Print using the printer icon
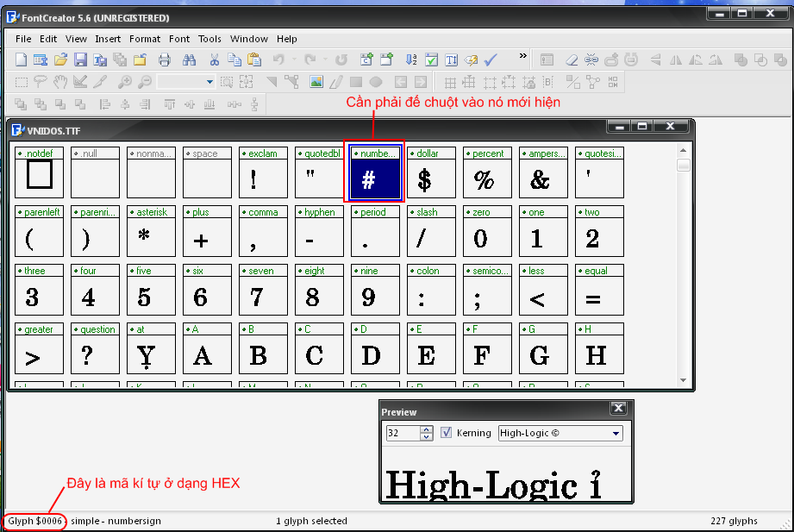Screen dimensions: 794x532 click(x=165, y=59)
